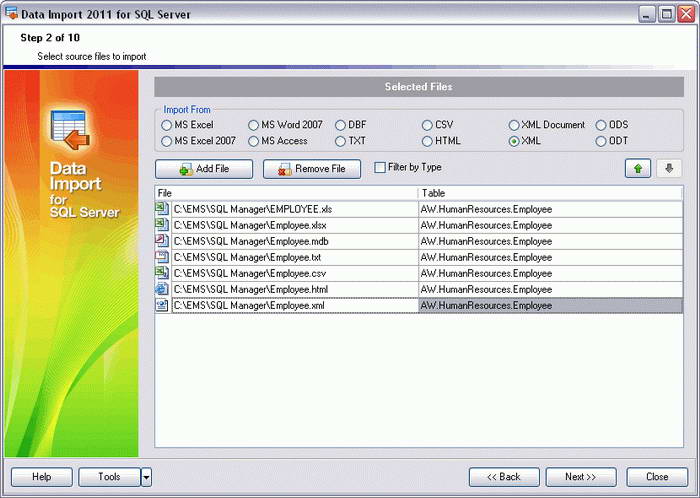Select file path Employee.csv

click(295, 273)
